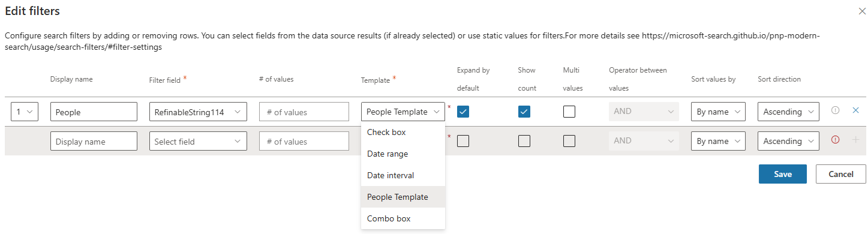
Task: Uncheck Expand by default for People
Action: 463,112
